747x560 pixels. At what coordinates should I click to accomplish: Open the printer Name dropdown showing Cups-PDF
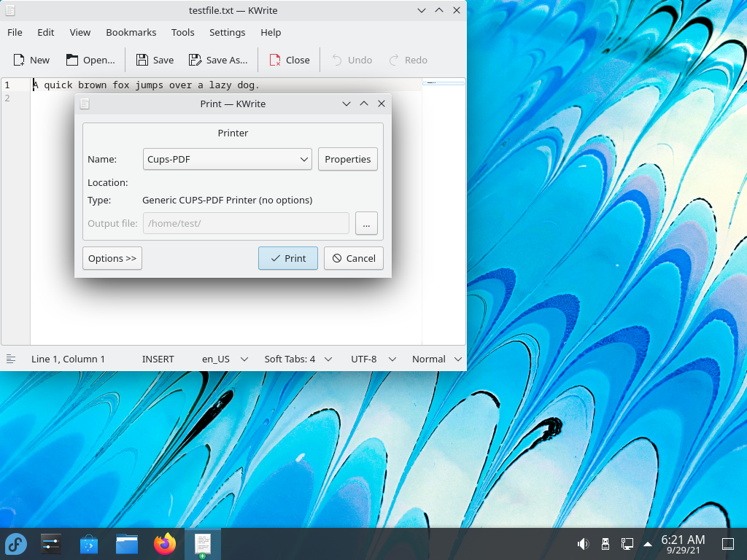228,159
